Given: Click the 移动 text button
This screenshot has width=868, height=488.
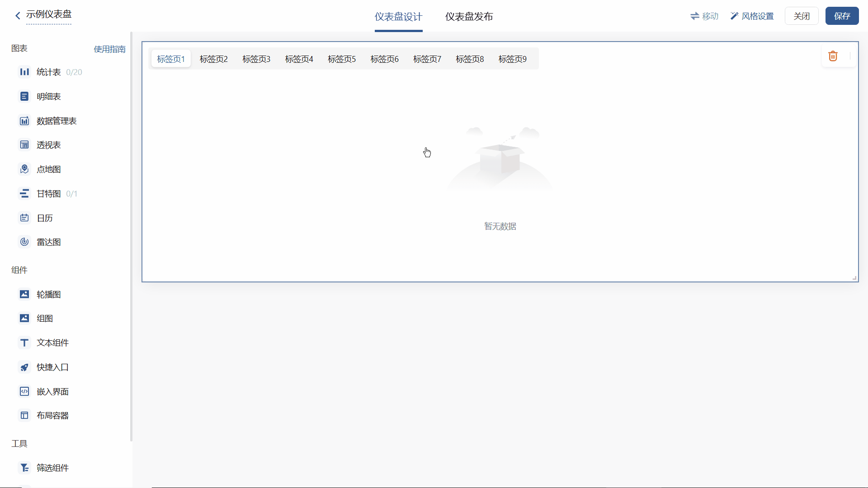Looking at the screenshot, I should [x=710, y=16].
